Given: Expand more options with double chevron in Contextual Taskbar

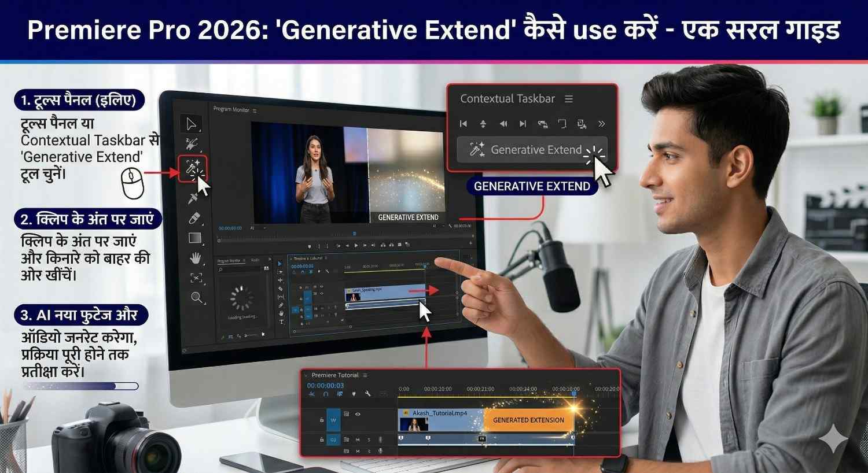Looking at the screenshot, I should click(601, 124).
